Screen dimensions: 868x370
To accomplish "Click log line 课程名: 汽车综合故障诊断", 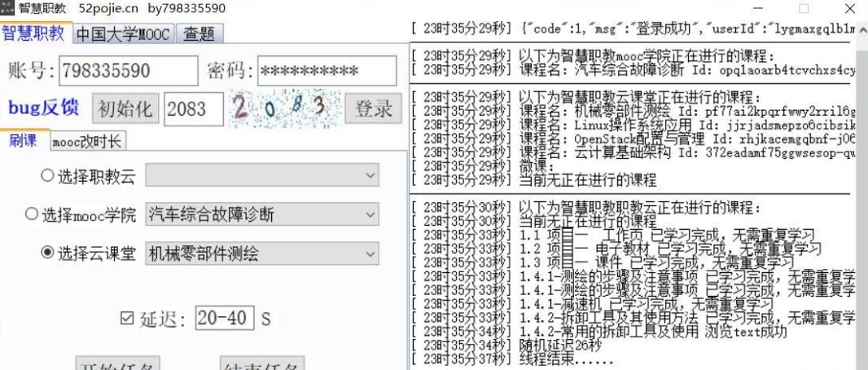I will coord(631,70).
